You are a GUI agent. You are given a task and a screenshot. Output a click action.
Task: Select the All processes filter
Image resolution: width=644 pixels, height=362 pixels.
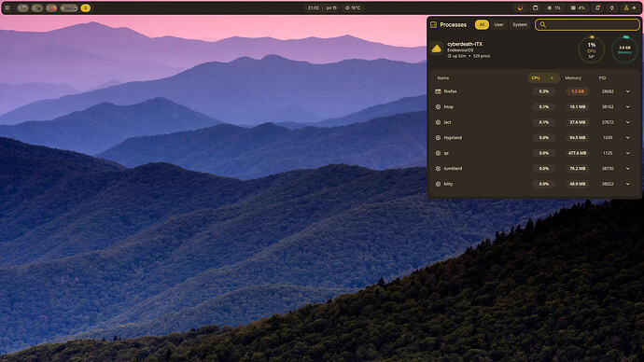(x=482, y=24)
